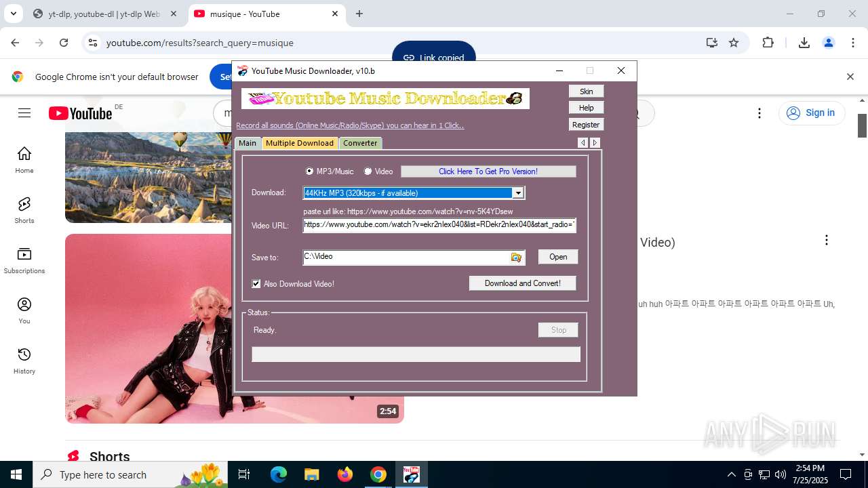
Task: Click the Open button next to Save to
Action: pos(558,257)
